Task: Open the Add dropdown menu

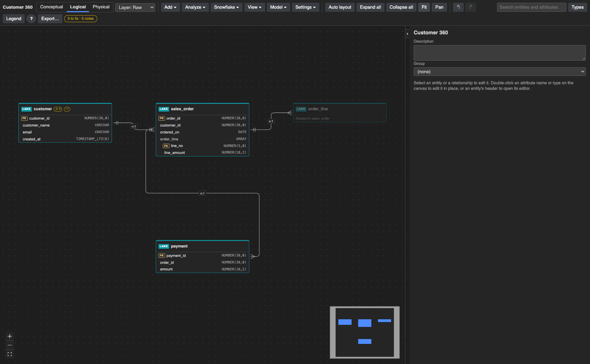Action: pos(170,7)
